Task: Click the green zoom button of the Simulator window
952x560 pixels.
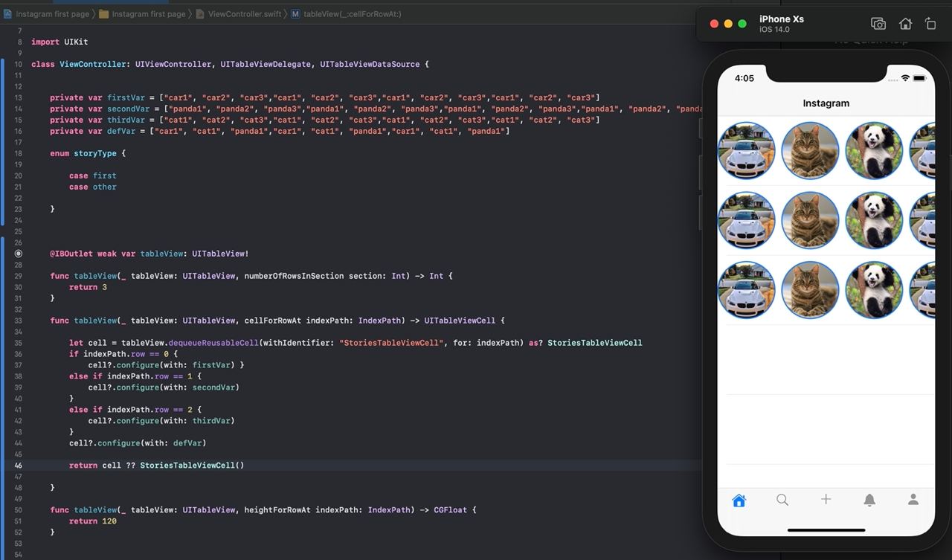Action: 742,24
